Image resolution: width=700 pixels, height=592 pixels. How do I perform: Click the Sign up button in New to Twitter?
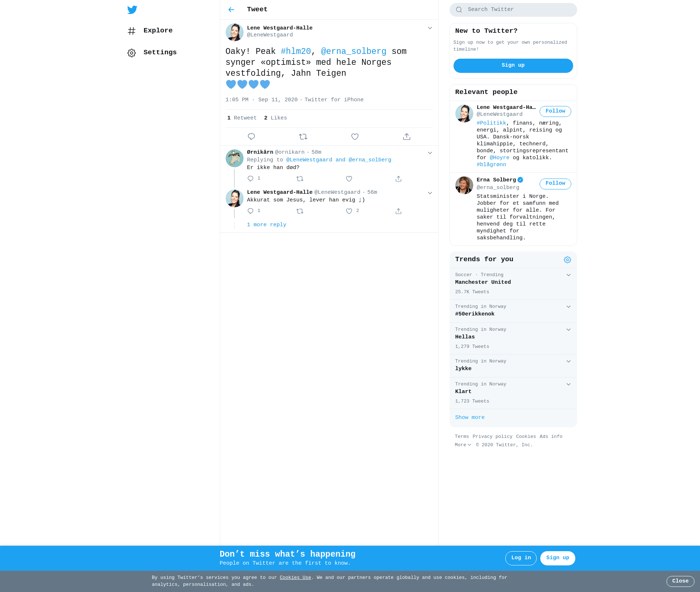[x=513, y=66]
